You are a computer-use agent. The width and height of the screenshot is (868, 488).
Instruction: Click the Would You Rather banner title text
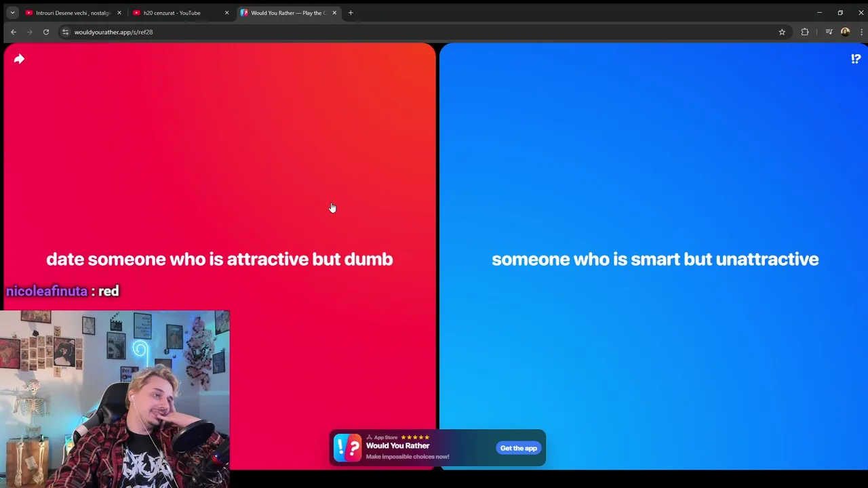coord(397,446)
